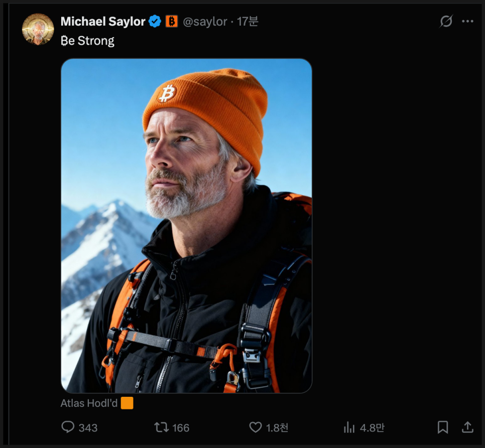Click the 'Be Strong' post text
The image size is (485, 448).
pos(87,41)
